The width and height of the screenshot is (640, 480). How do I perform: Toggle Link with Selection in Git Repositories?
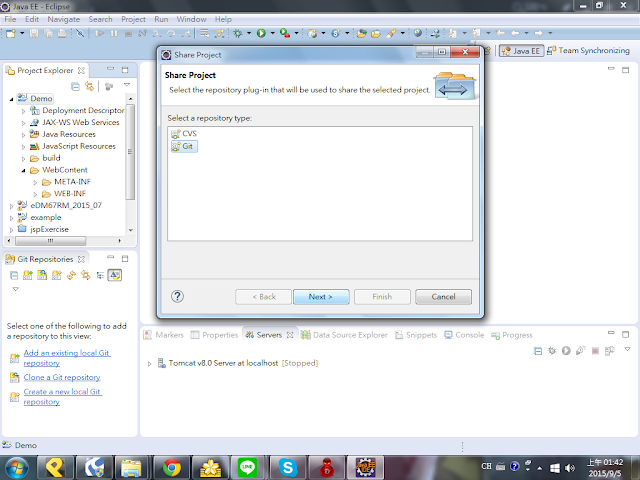[x=86, y=276]
